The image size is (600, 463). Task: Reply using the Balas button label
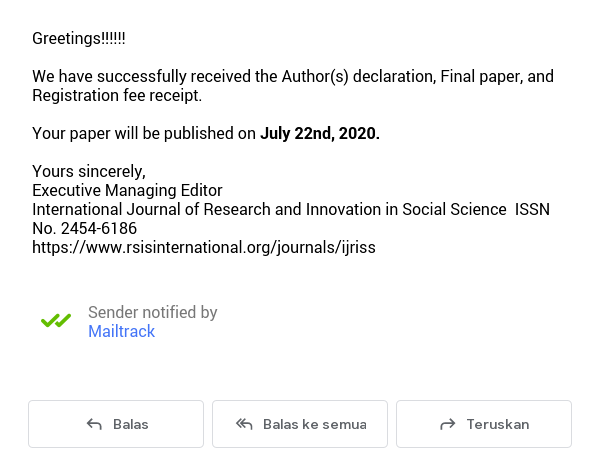click(x=130, y=424)
